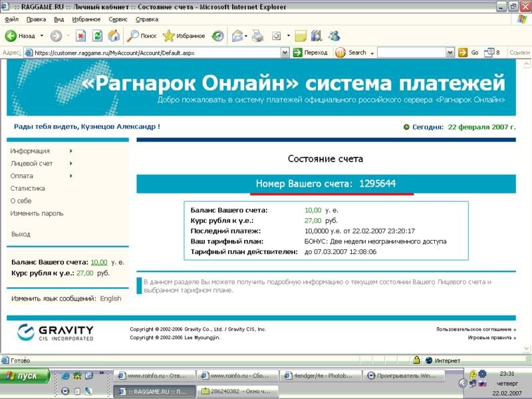The width and height of the screenshot is (532, 399).
Task: Open the Справка menu
Action: click(x=147, y=19)
